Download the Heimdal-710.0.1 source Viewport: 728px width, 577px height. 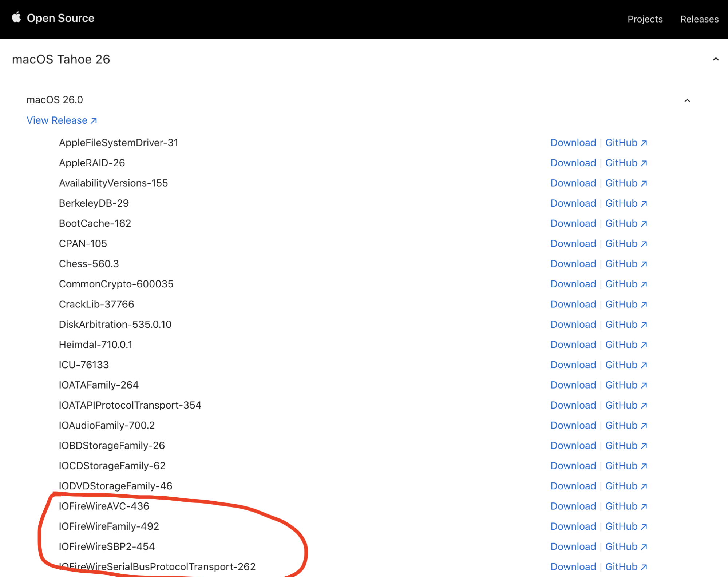[x=573, y=345]
